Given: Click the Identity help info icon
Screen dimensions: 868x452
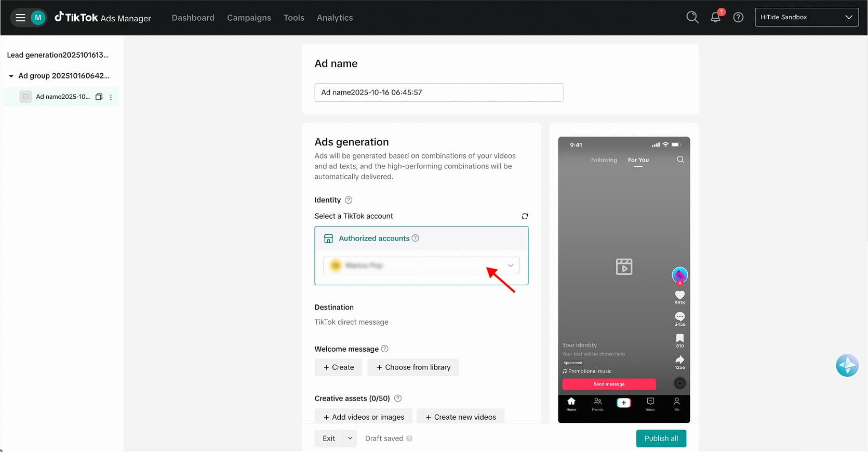Looking at the screenshot, I should coord(349,200).
